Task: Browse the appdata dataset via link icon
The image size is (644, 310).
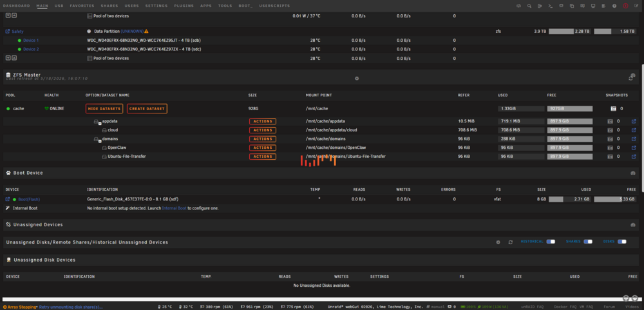Action: [634, 121]
